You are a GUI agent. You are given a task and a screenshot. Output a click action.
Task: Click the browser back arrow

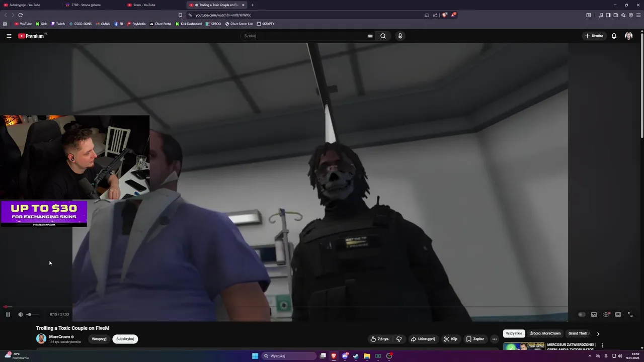coord(6,15)
